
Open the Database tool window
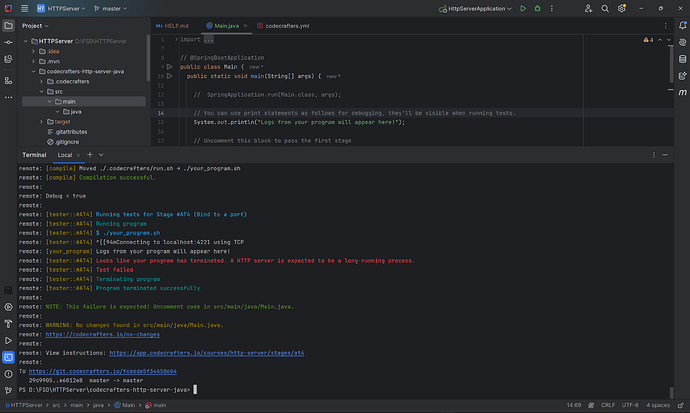pyautogui.click(x=683, y=59)
